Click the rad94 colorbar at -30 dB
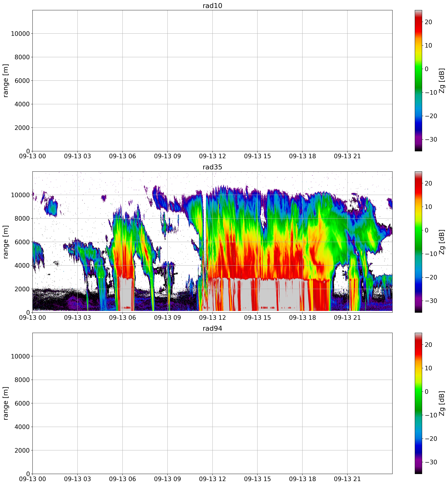Screen dimensions: 448x485 418,462
